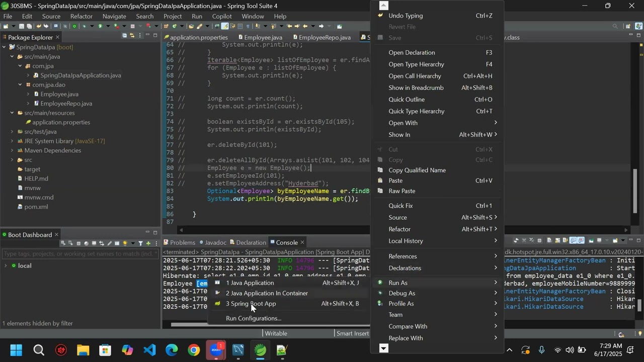Select SpringDataJpaApplication.java in Package Explorer
Viewport: 644px width, 362px height.
[80, 75]
